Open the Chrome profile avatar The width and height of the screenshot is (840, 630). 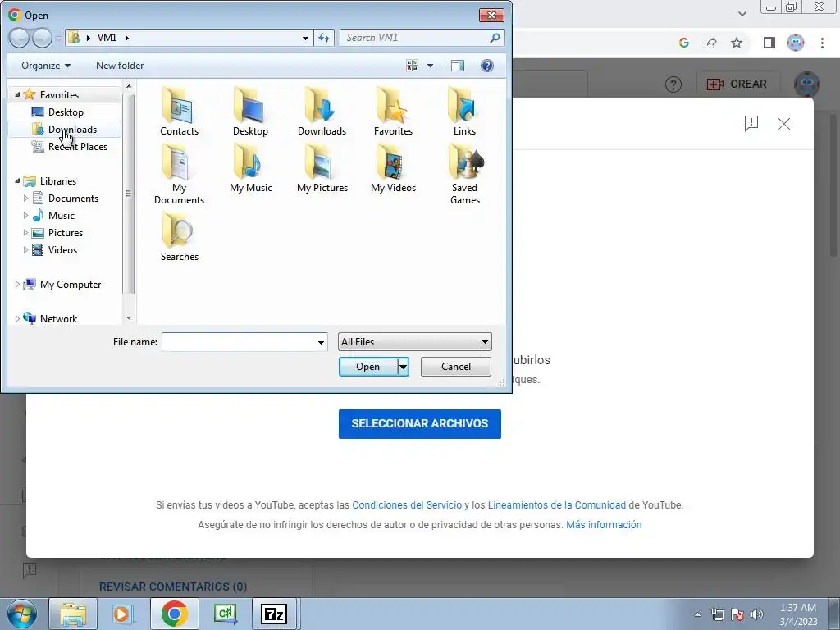796,43
